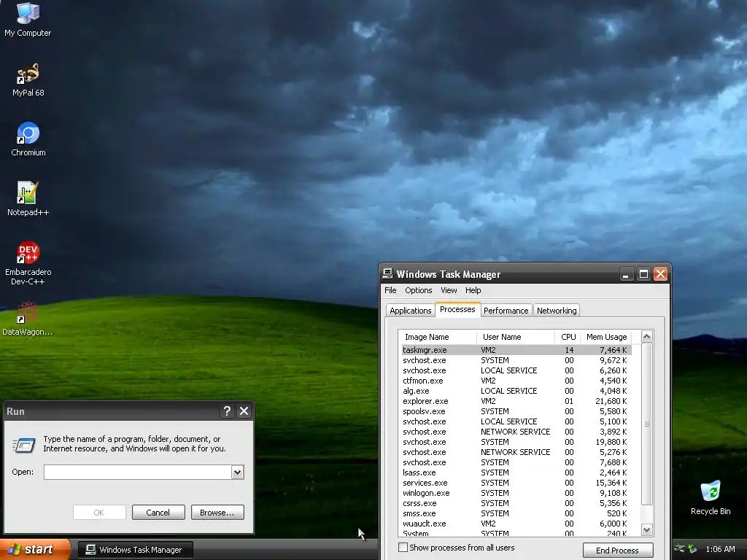
Task: Select svchost.exe using 3,892 K memory
Action: click(x=516, y=432)
